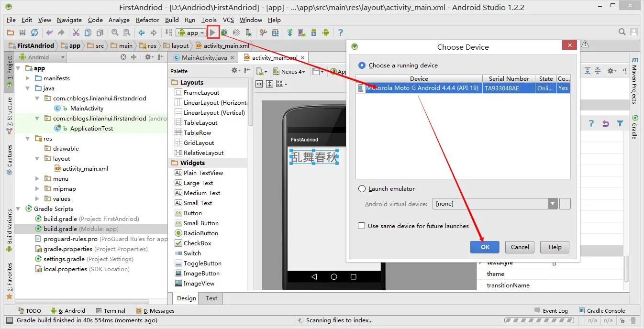Open the Build menu
The width and height of the screenshot is (644, 329).
tap(172, 20)
